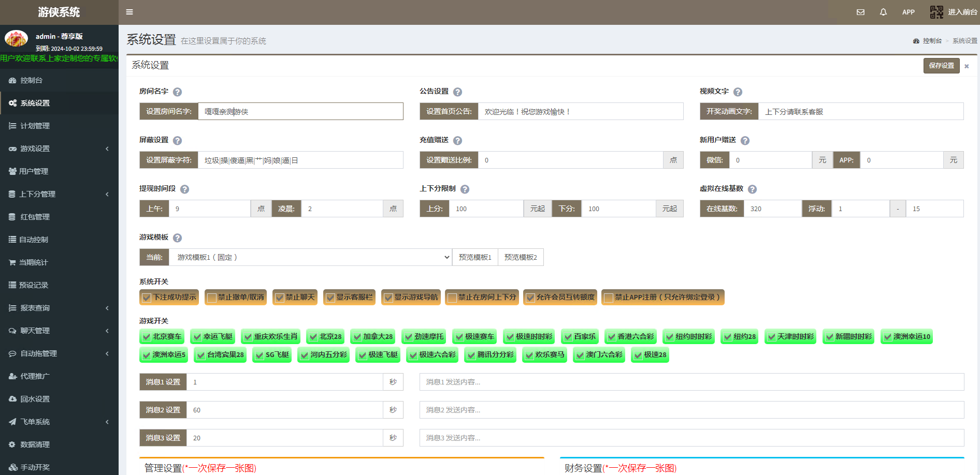Screen dimensions: 980x475
Task: Click the admin avatar image
Action: [x=16, y=39]
